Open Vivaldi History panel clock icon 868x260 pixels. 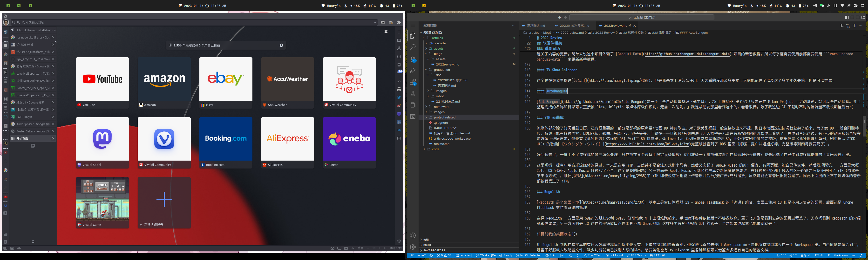[x=399, y=57]
